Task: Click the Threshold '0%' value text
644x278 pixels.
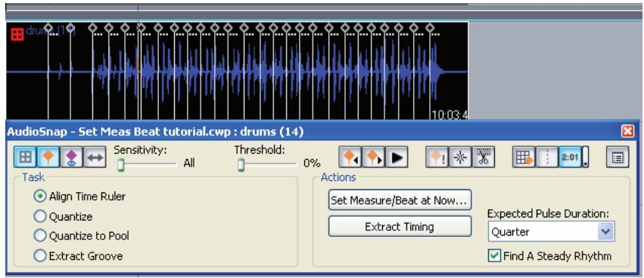Action: 312,164
